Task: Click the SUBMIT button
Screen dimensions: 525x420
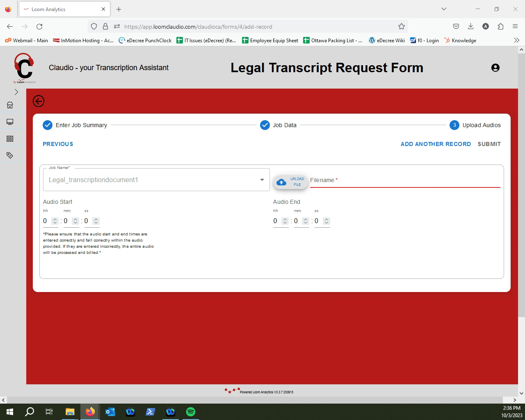Action: pyautogui.click(x=489, y=144)
